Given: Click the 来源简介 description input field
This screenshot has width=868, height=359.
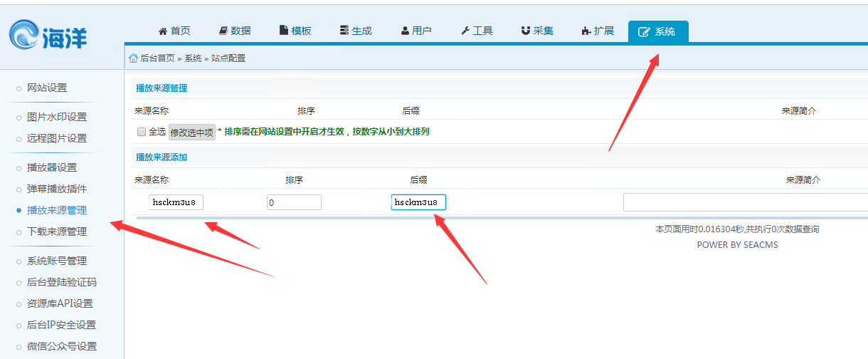Looking at the screenshot, I should pyautogui.click(x=744, y=202).
